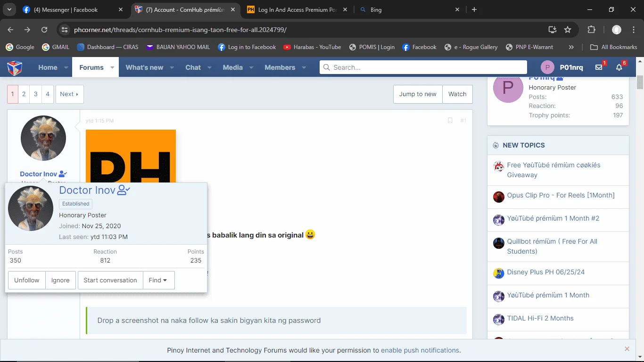
Task: Open Chrome three-dot menu
Action: [x=633, y=30]
